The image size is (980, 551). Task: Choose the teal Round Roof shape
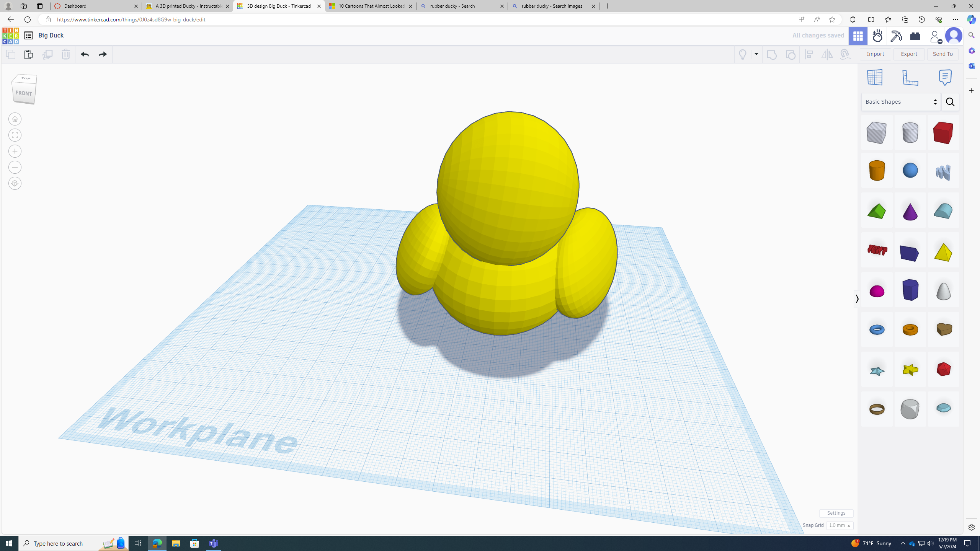click(x=943, y=211)
